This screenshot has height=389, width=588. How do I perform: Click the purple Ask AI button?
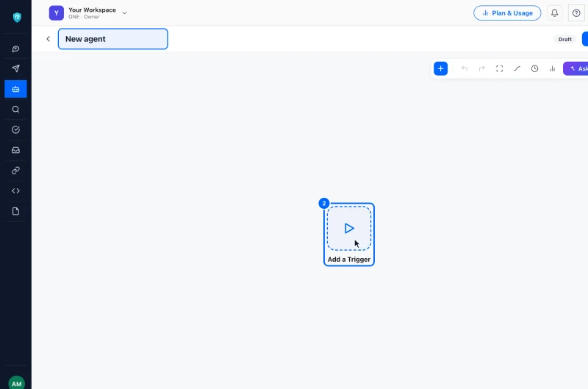pyautogui.click(x=576, y=68)
